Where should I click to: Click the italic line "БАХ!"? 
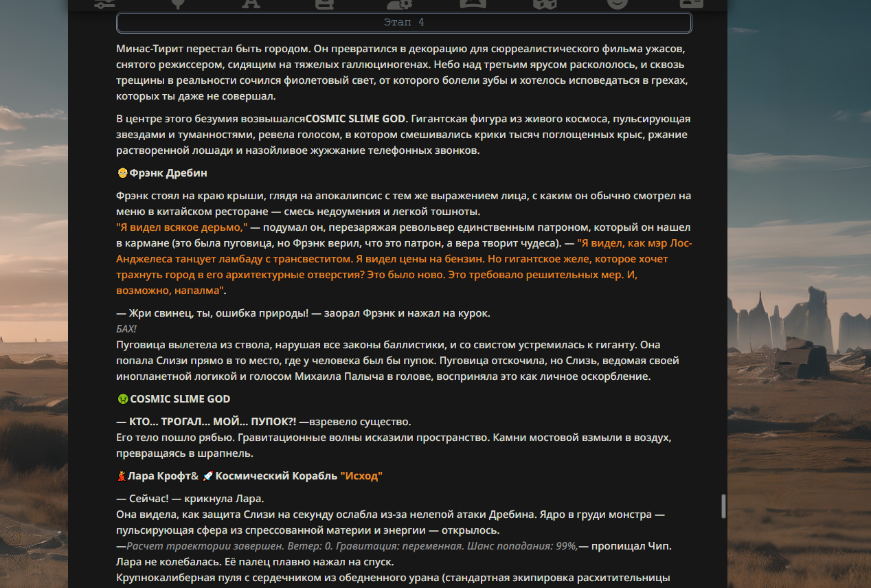(126, 329)
